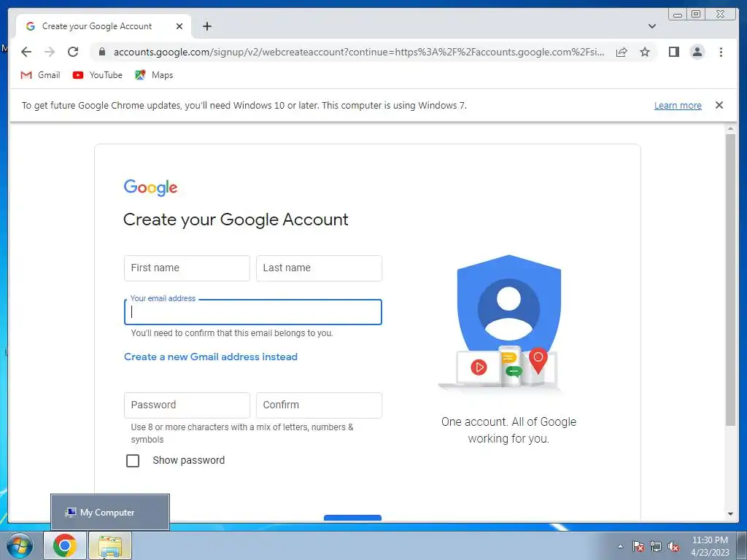Open the My Computer taskbar icon
The width and height of the screenshot is (747, 560).
110,545
